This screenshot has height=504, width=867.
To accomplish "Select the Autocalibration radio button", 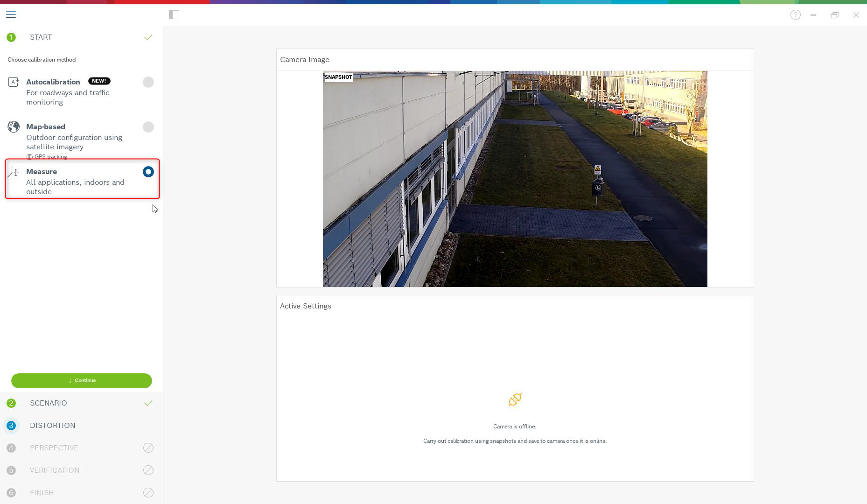I will (x=148, y=82).
